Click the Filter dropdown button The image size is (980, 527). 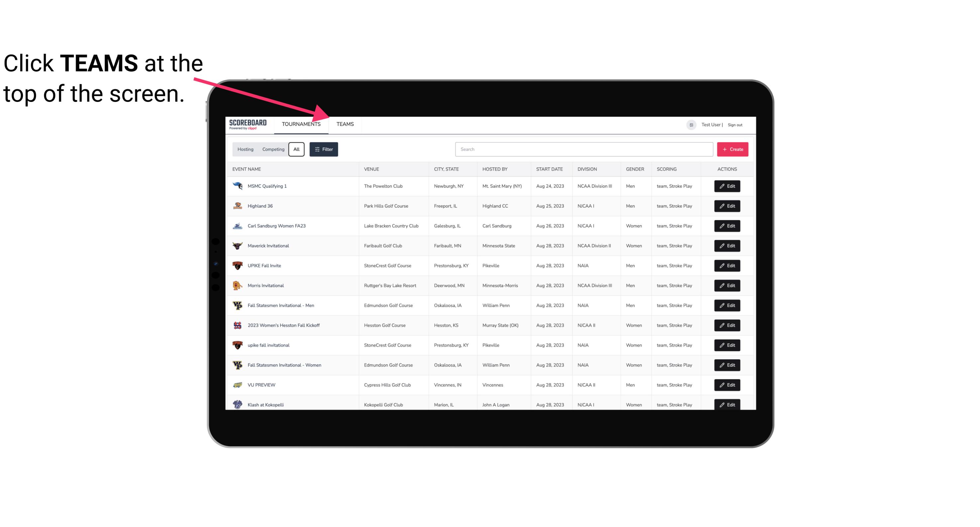324,149
